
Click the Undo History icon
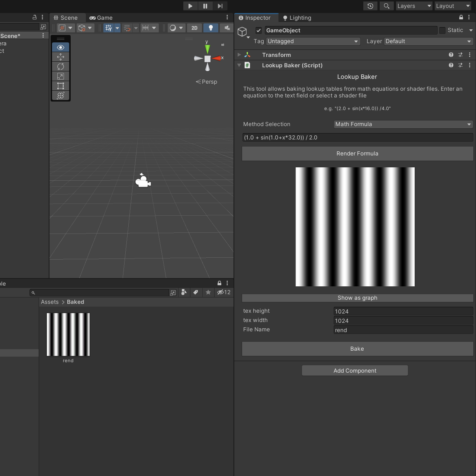[x=370, y=6]
